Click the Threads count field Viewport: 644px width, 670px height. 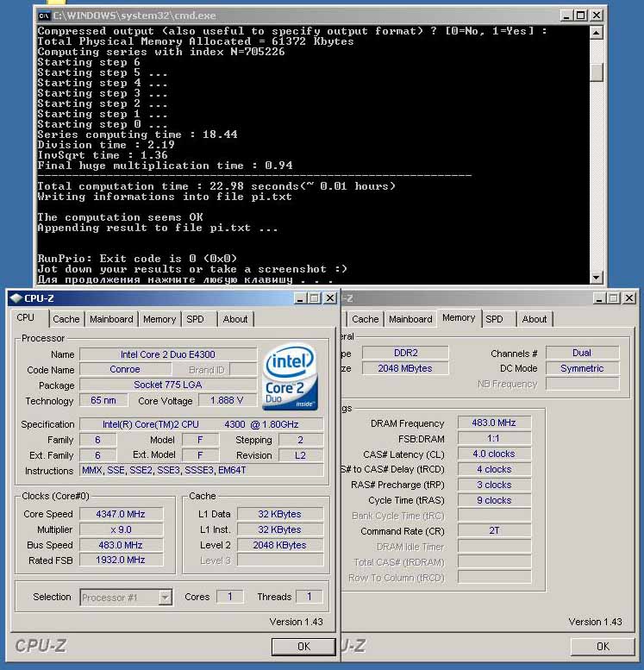coord(309,597)
